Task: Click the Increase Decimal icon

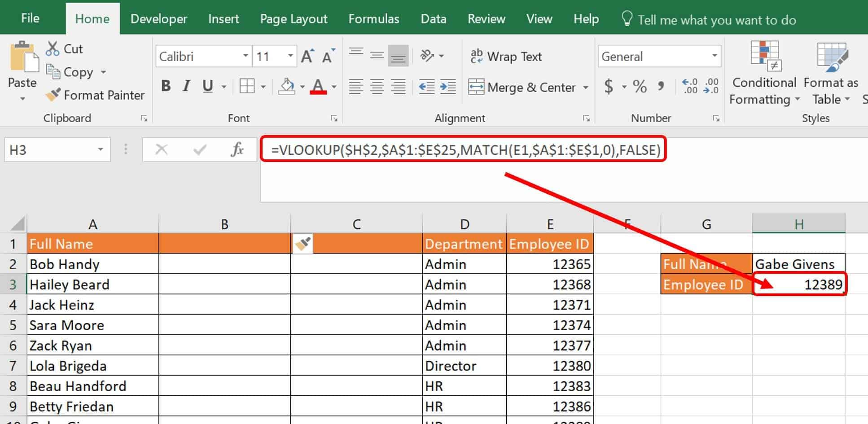Action: tap(689, 86)
